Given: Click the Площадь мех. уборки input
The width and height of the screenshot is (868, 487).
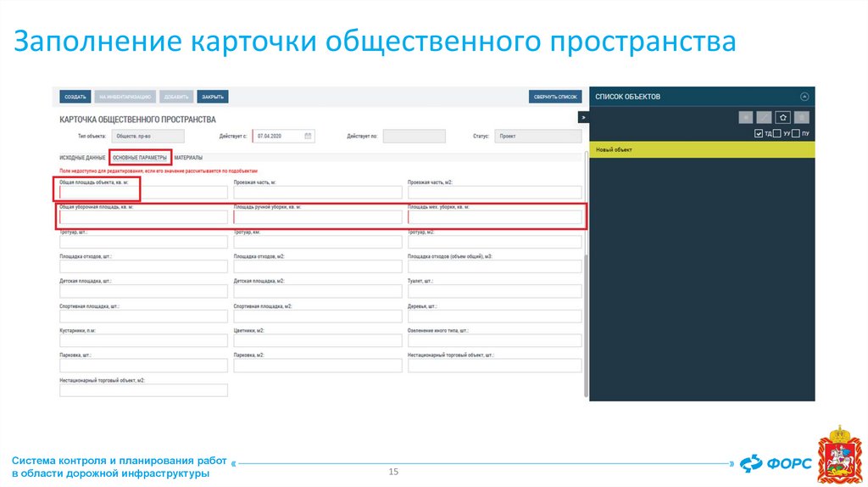Looking at the screenshot, I should click(x=495, y=217).
